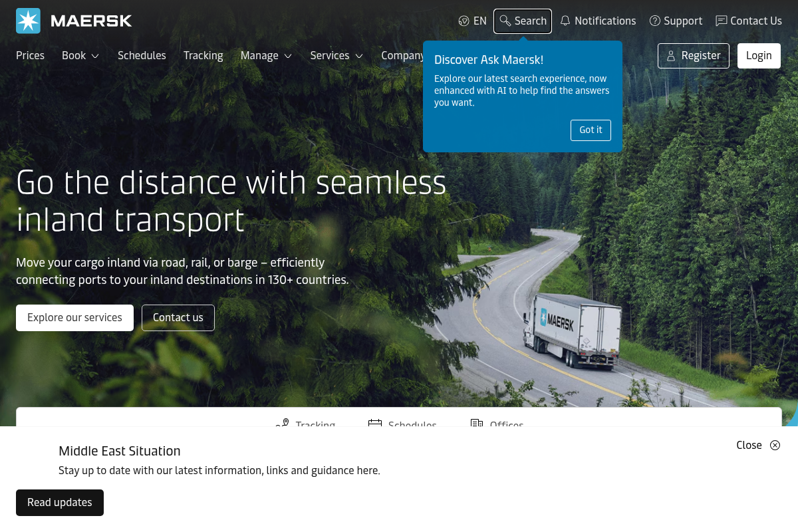Click Explore our services button

point(74,318)
